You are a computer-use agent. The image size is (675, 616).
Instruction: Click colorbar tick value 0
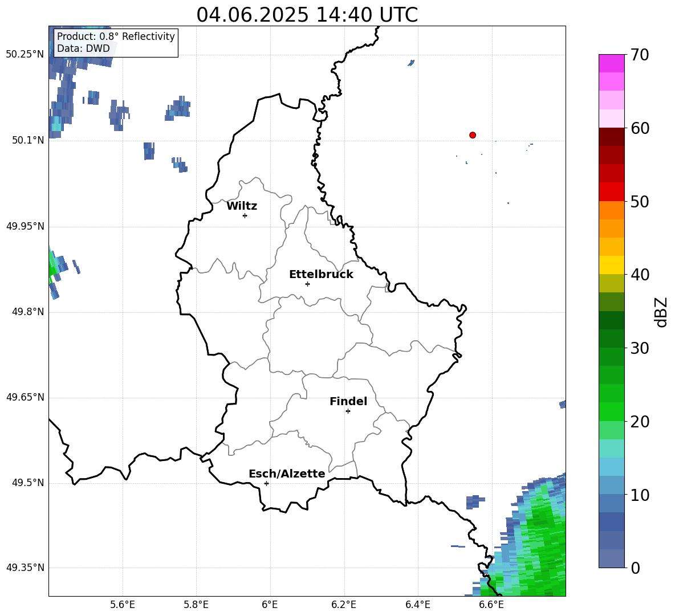(635, 568)
